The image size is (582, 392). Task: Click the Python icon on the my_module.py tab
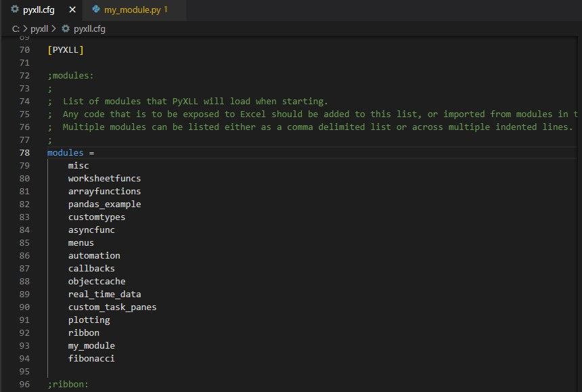pyautogui.click(x=95, y=10)
